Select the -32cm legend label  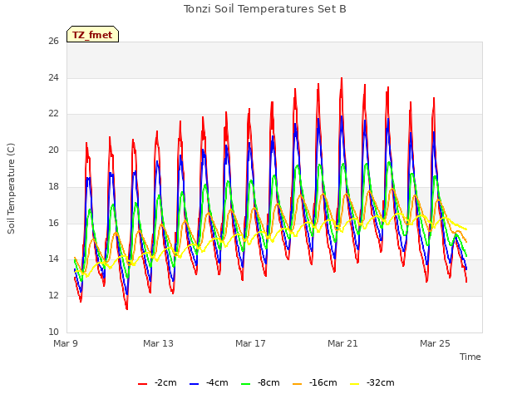point(381,382)
